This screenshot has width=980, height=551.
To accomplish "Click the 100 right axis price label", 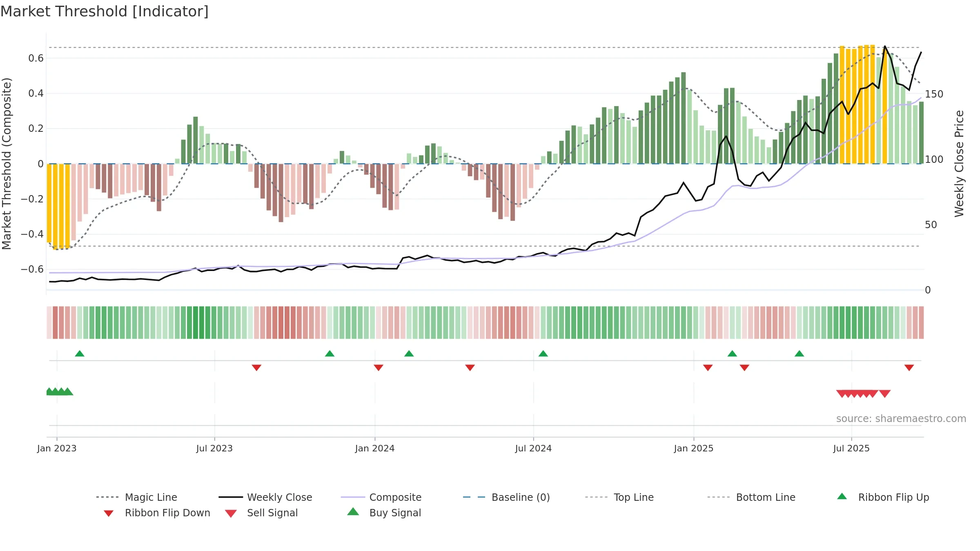I will pyautogui.click(x=934, y=160).
